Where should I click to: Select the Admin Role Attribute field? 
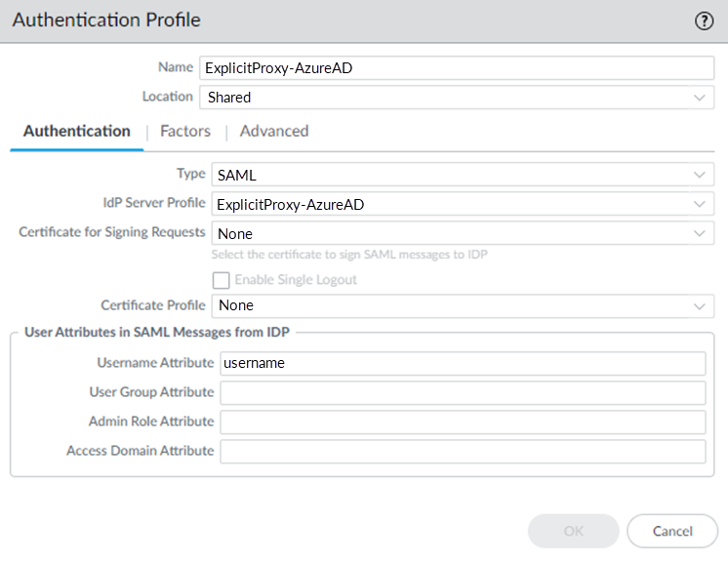pos(463,422)
